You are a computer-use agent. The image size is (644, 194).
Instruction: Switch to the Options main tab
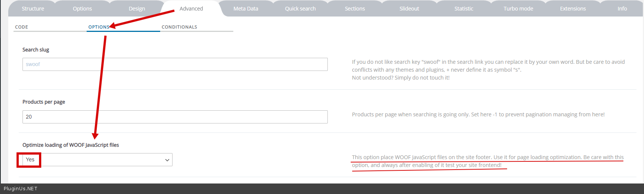pos(82,9)
